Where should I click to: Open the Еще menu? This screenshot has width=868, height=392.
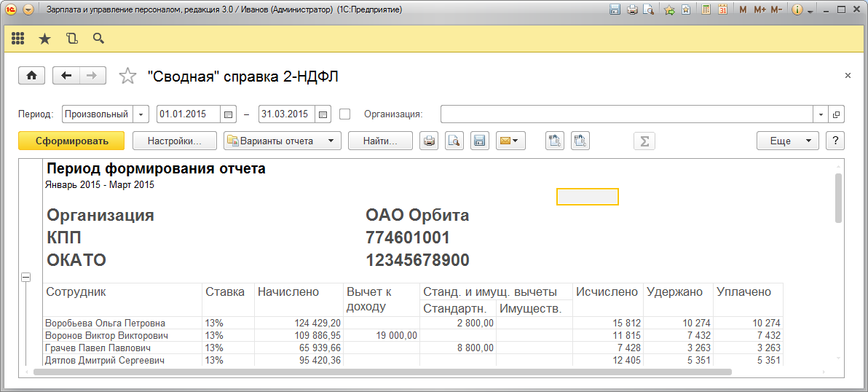pyautogui.click(x=787, y=141)
